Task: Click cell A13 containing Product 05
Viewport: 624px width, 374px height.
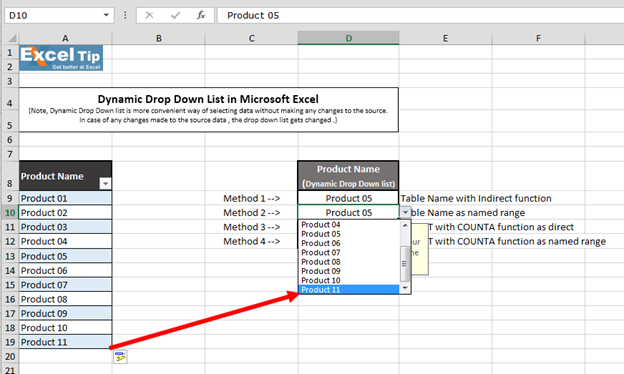Action: coord(65,256)
